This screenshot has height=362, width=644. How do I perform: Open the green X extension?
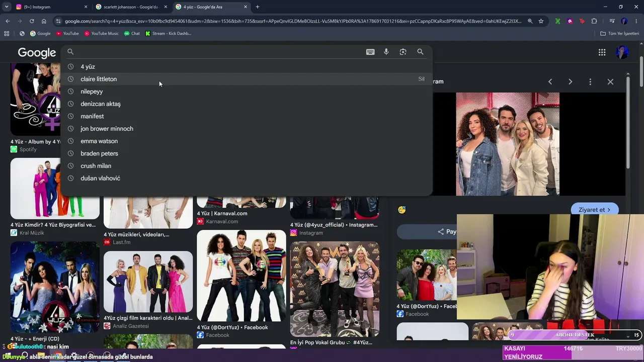[x=557, y=21]
